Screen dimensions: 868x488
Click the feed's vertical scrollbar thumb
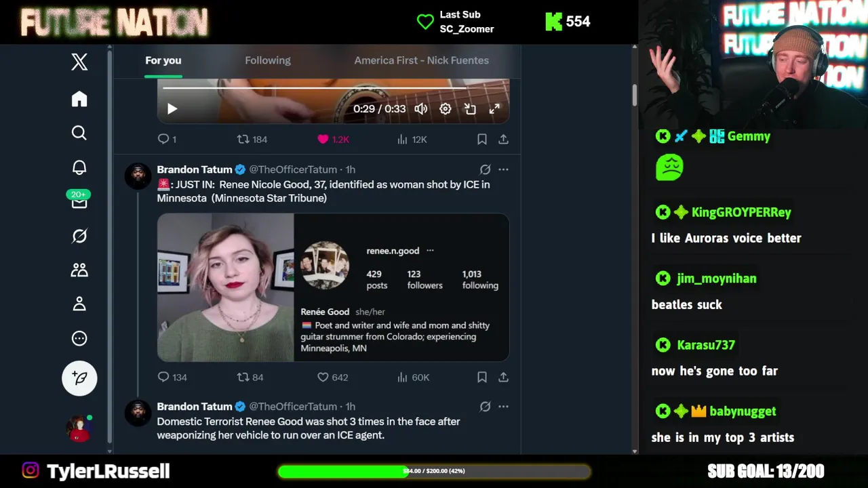tap(635, 95)
